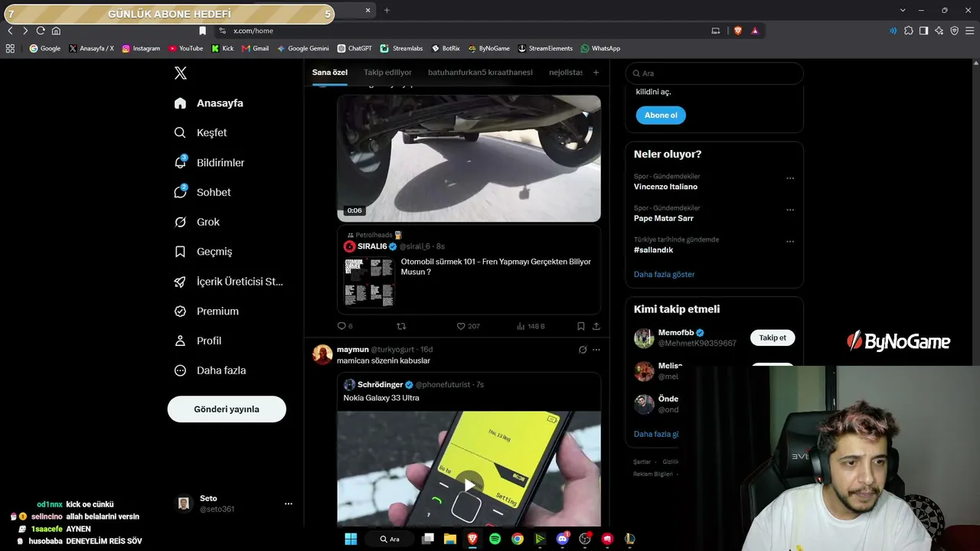Switch to Takip ediliyor tab
The image size is (980, 551).
pos(387,73)
